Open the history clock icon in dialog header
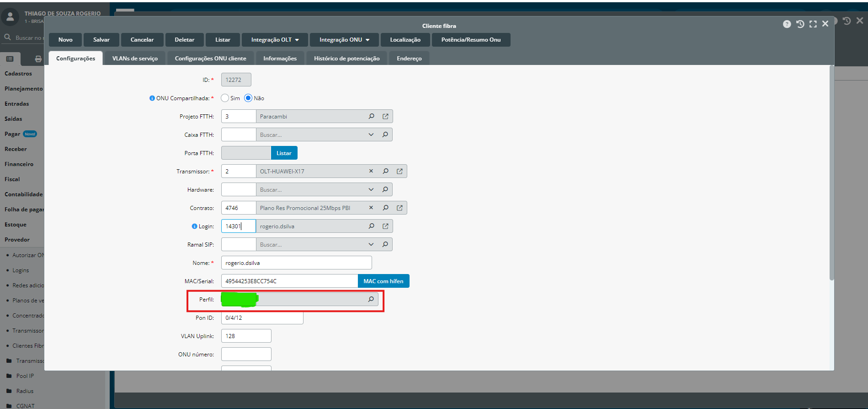 pos(800,24)
